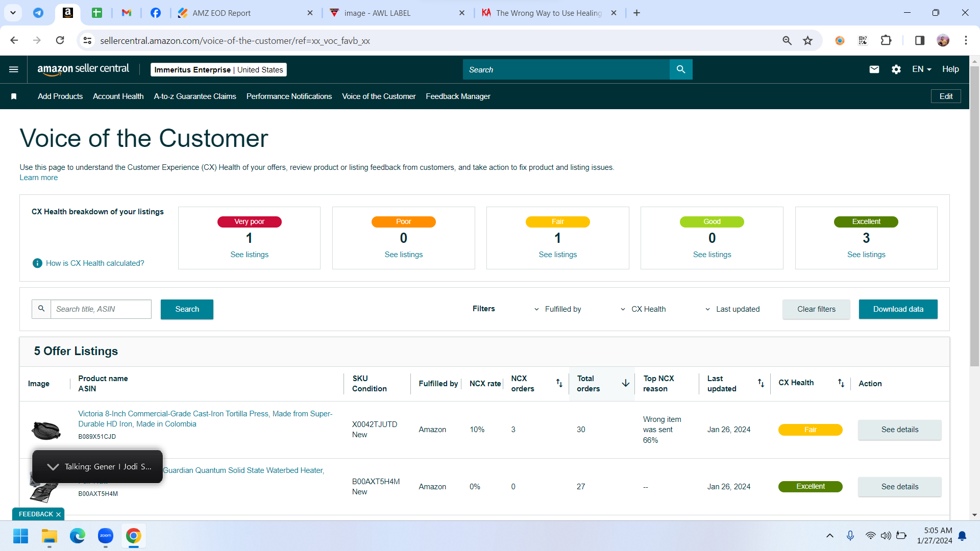Click the Help link in header

pyautogui.click(x=950, y=69)
